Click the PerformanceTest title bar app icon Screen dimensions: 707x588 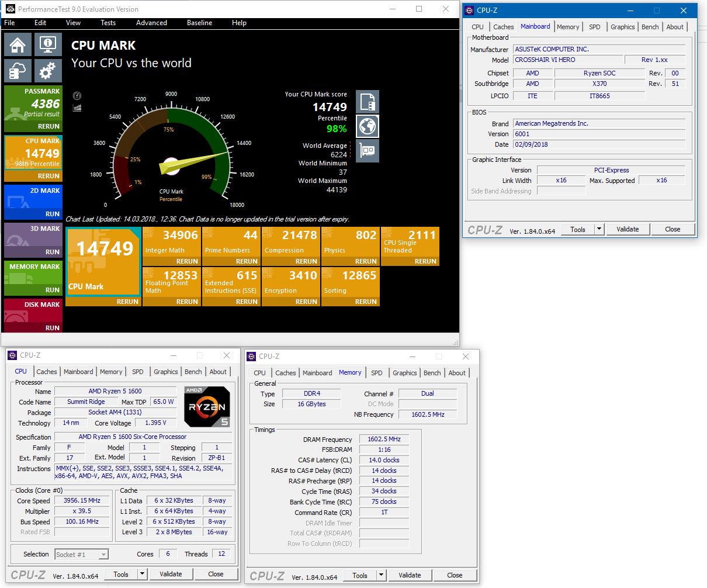tap(10, 9)
